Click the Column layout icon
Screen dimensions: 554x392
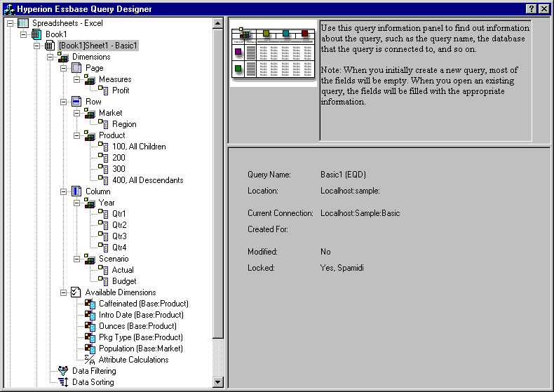pos(76,191)
